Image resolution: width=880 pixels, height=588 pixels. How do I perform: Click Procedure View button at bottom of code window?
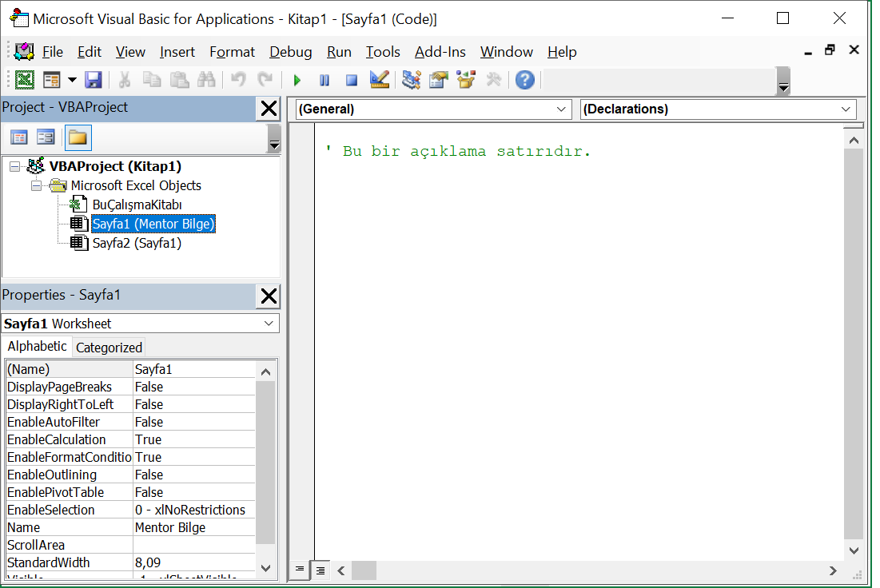coord(300,570)
